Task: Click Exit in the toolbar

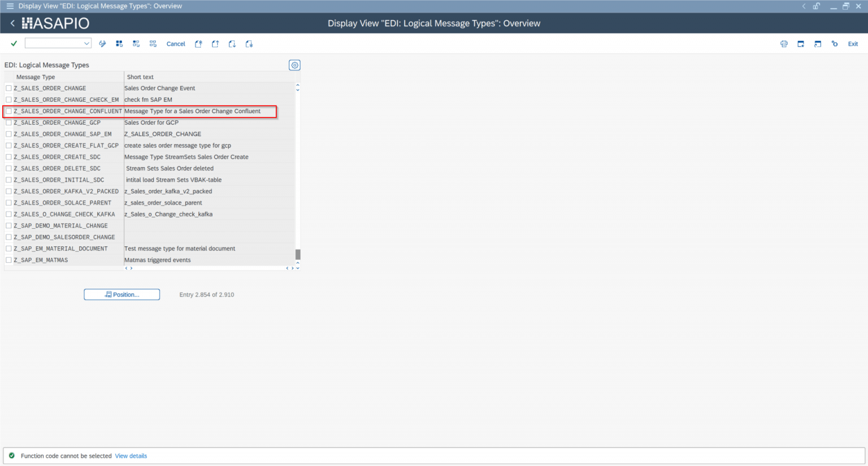Action: click(x=853, y=43)
